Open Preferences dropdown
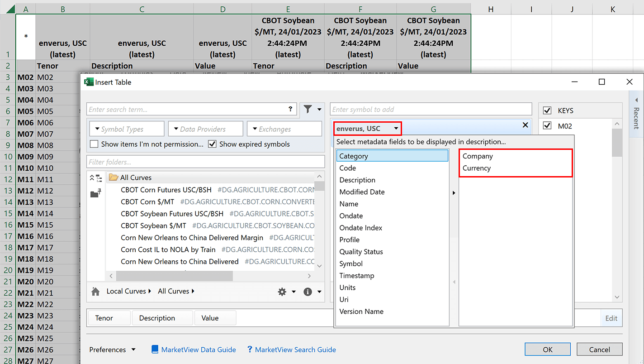The image size is (644, 364). [x=112, y=350]
